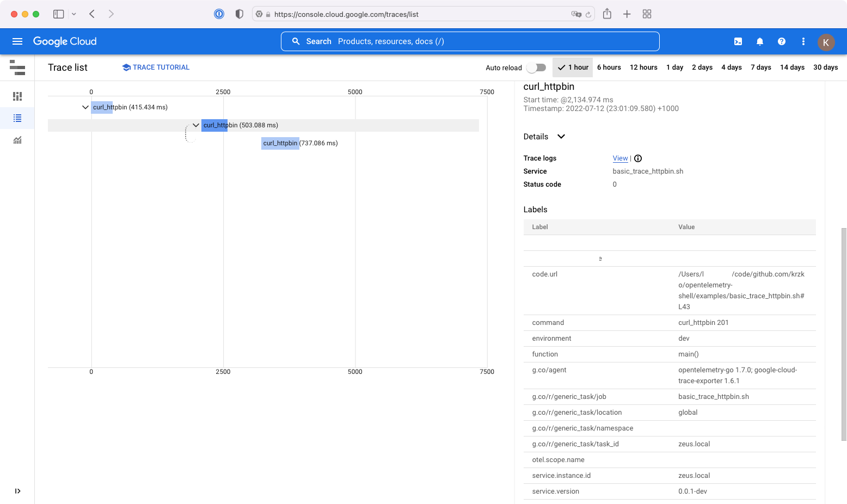Image resolution: width=847 pixels, height=504 pixels.
Task: Select the 1 day time range
Action: tap(674, 67)
